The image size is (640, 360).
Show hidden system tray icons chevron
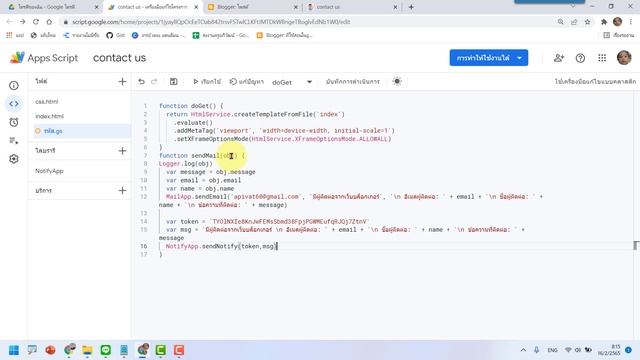pyautogui.click(x=523, y=350)
